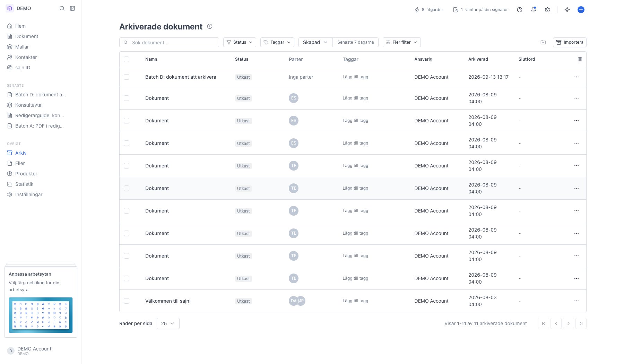The height and width of the screenshot is (364, 624).
Task: Go to Hem in sidebar
Action: click(20, 26)
